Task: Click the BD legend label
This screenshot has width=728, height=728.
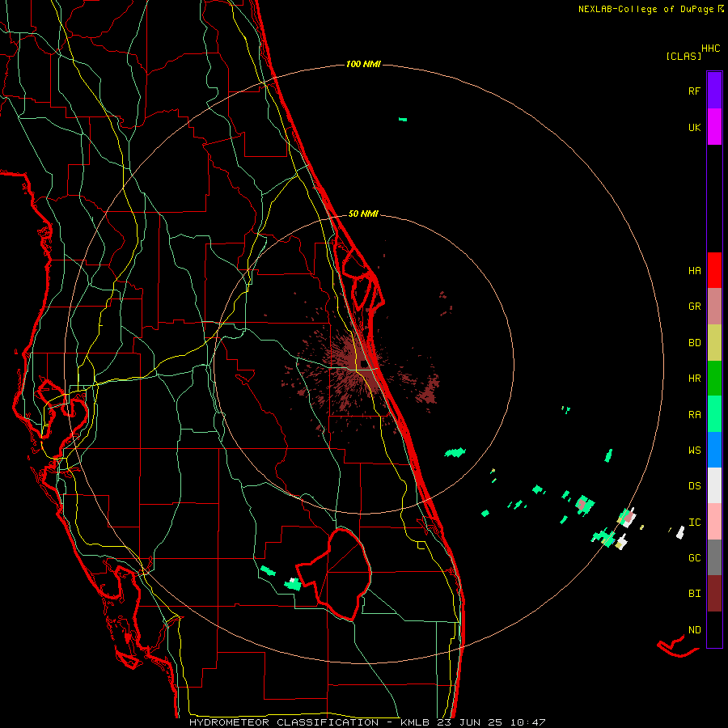Action: tap(694, 342)
